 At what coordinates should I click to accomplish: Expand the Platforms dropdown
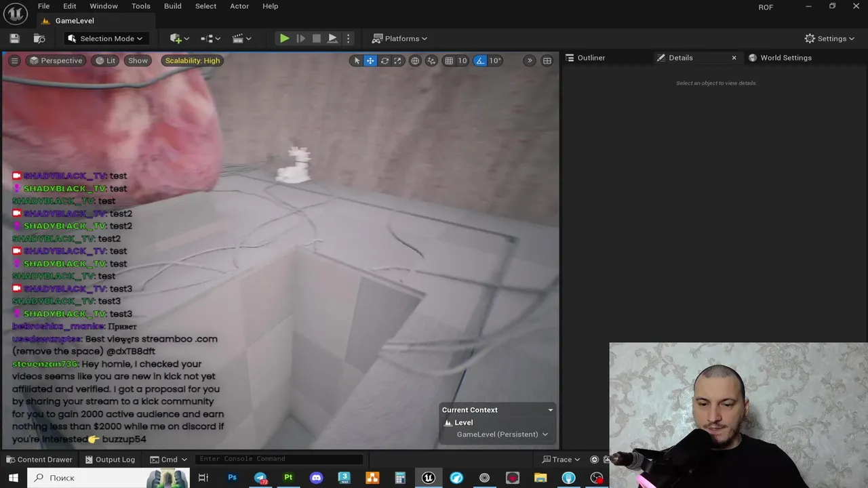tap(399, 39)
